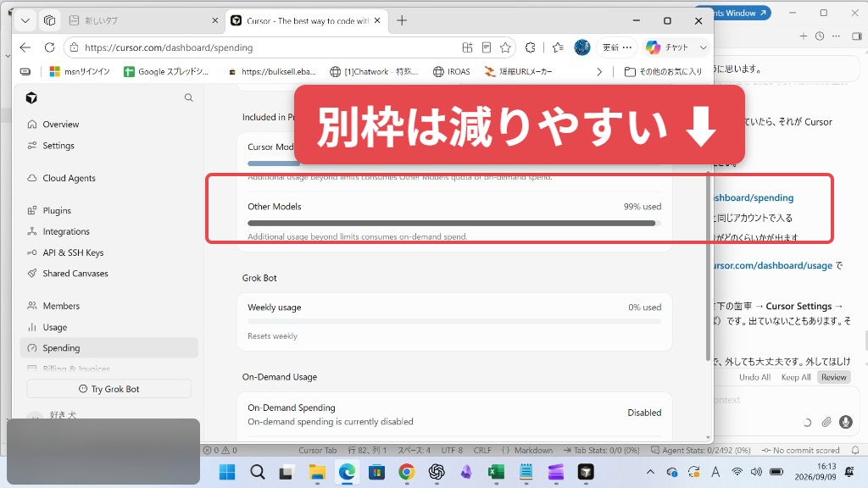Open Settings in the dashboard sidebar
868x488 pixels.
(x=109, y=146)
